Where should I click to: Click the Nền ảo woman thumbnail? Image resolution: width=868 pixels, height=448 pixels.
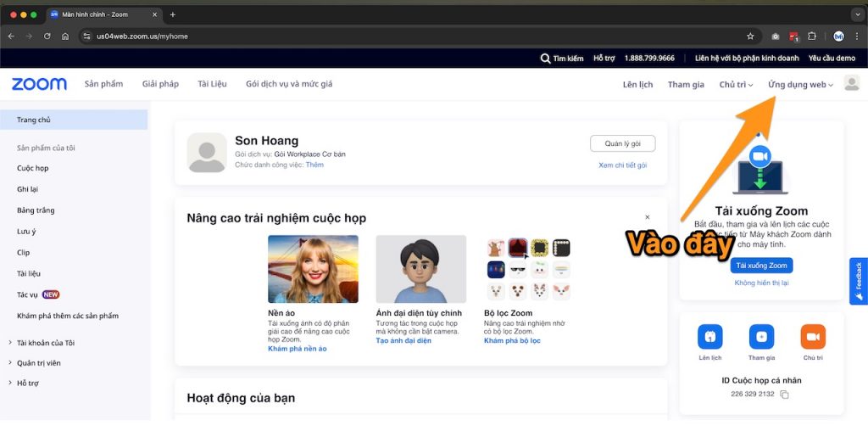[x=313, y=269]
